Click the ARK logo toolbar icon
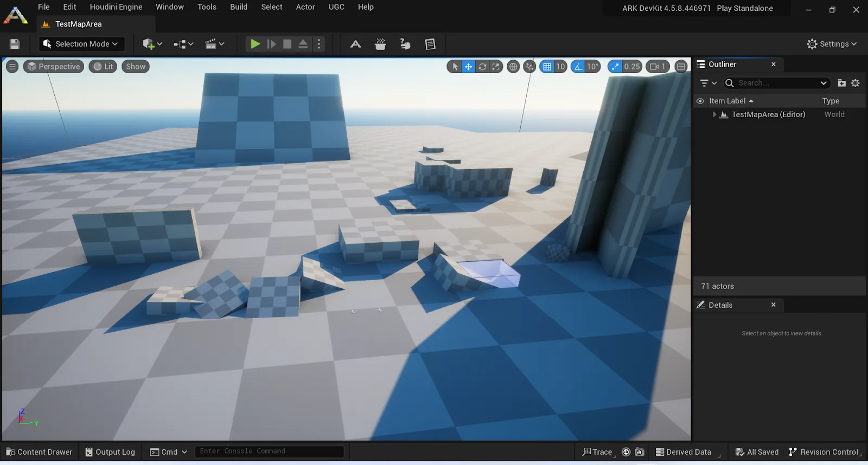The width and height of the screenshot is (868, 465). [355, 44]
